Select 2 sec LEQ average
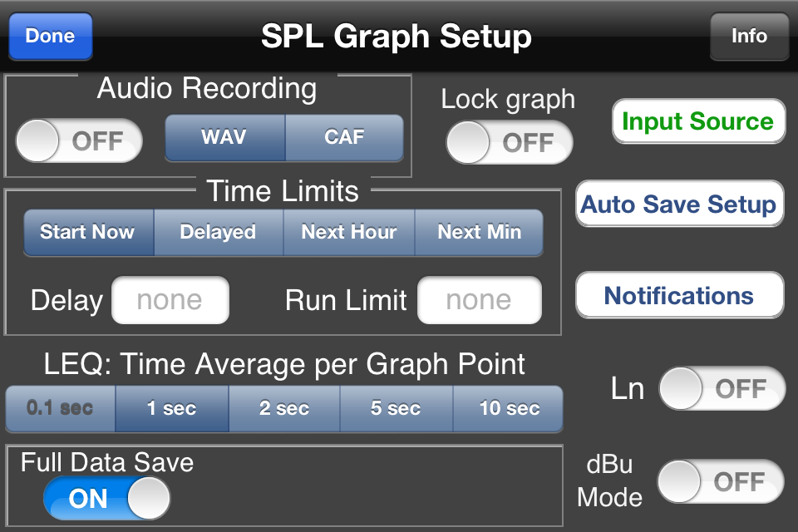 tap(284, 409)
